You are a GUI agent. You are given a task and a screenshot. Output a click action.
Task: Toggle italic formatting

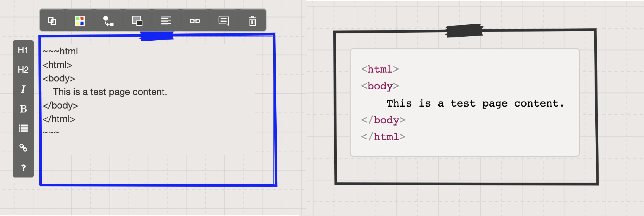point(23,89)
